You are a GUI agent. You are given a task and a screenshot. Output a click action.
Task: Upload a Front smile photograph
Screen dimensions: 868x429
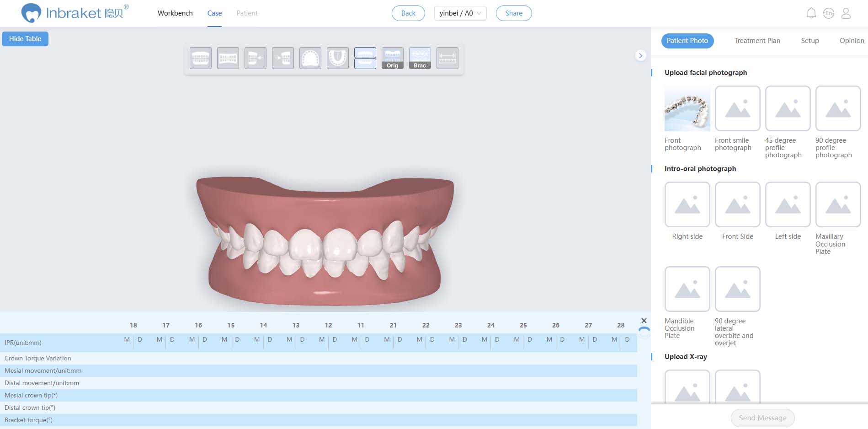738,108
